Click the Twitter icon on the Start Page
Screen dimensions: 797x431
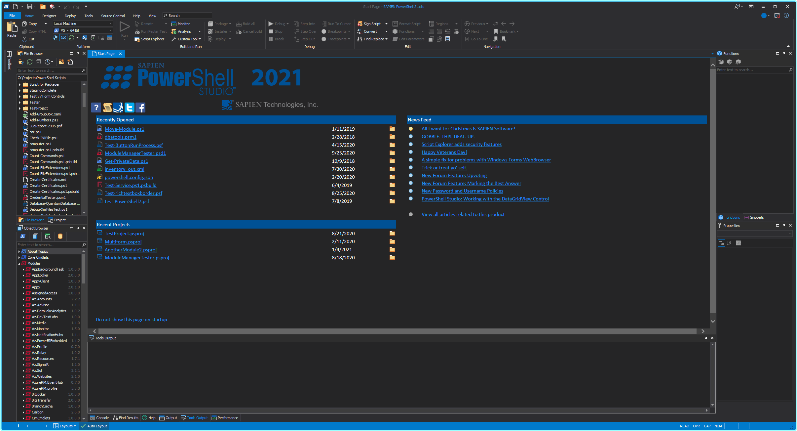[x=130, y=107]
